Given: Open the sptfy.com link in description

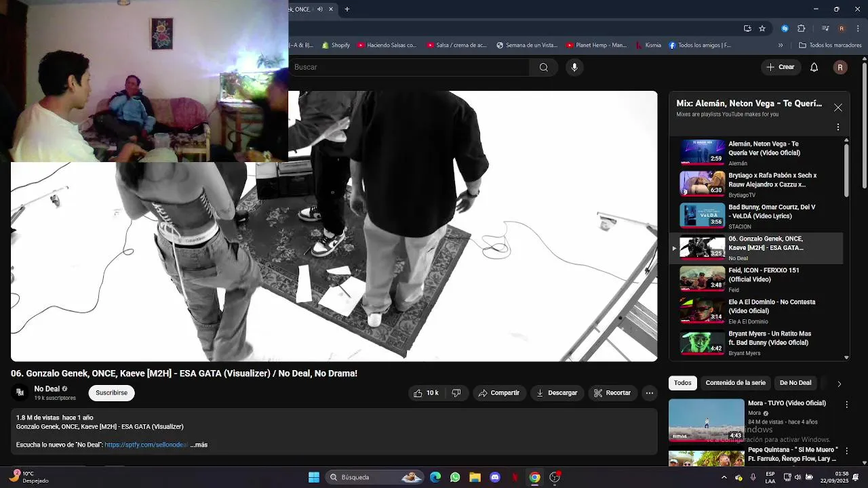Looking at the screenshot, I should [x=146, y=445].
